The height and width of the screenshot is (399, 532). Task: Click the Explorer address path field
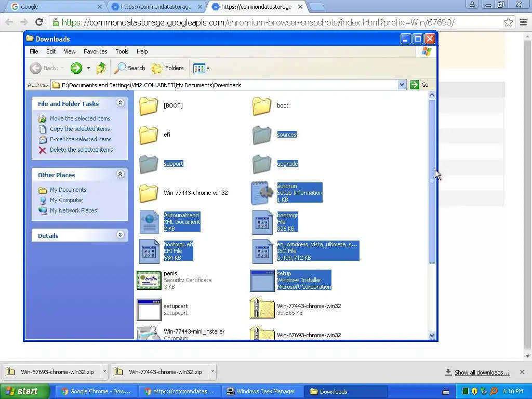pos(224,85)
